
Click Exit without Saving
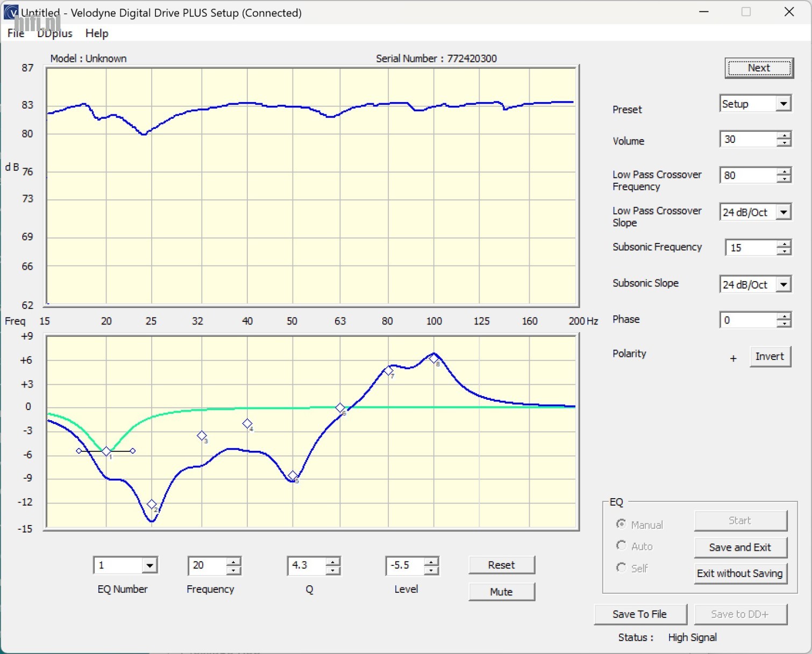click(740, 573)
